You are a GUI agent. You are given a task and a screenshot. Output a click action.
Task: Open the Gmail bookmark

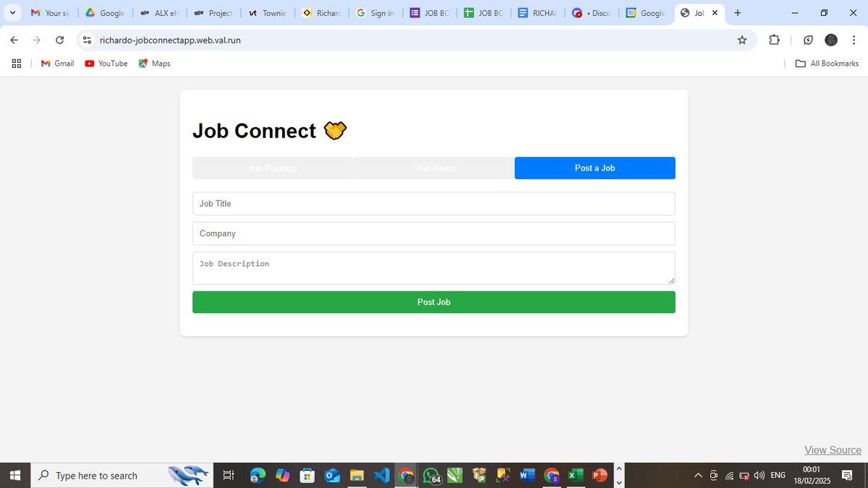(x=57, y=64)
